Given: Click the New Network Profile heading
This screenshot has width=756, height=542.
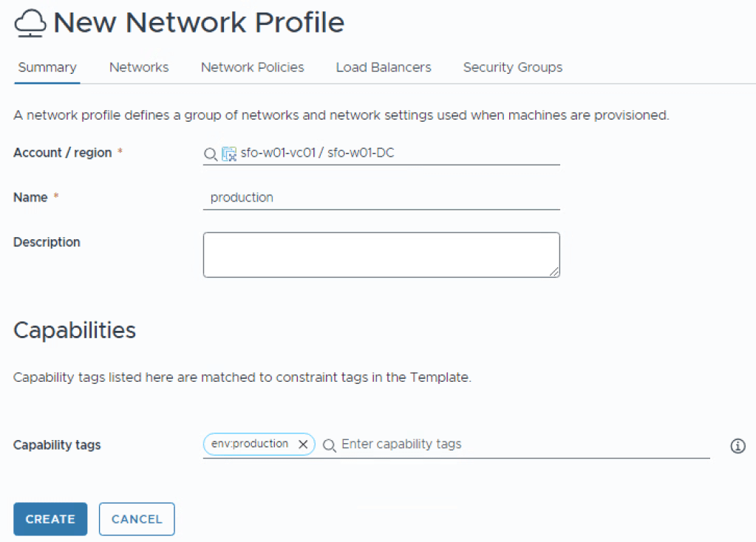Looking at the screenshot, I should pyautogui.click(x=199, y=24).
